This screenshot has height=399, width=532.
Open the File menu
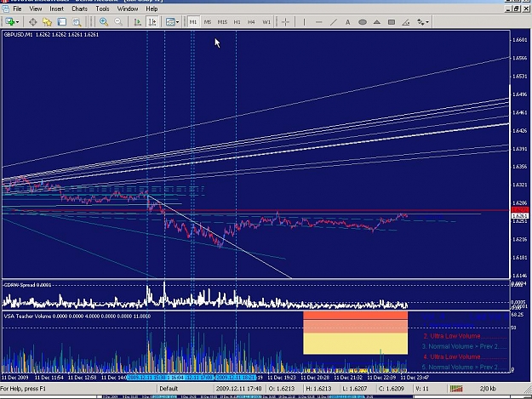click(x=17, y=9)
